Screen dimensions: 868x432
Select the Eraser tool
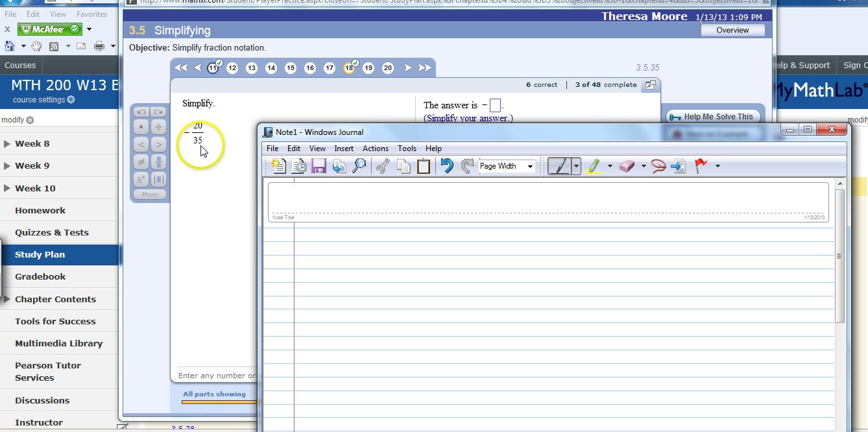point(627,166)
